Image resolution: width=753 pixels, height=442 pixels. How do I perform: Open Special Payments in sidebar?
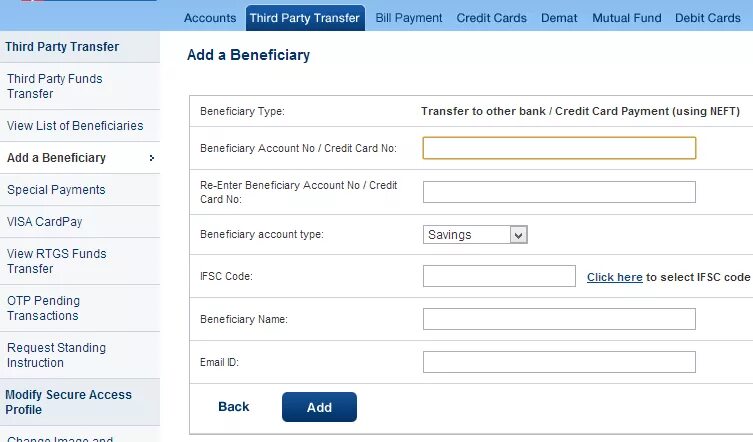point(56,190)
